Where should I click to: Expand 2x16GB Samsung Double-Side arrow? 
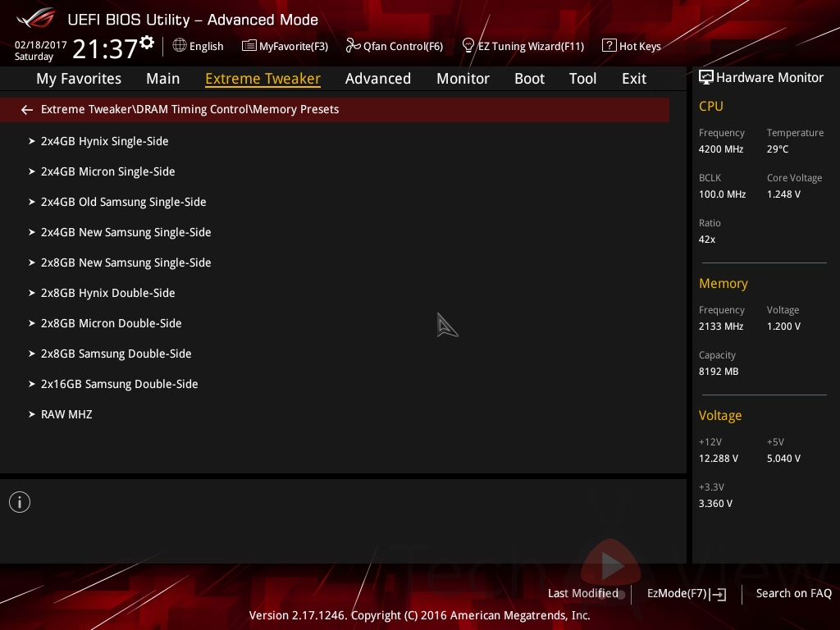click(32, 384)
